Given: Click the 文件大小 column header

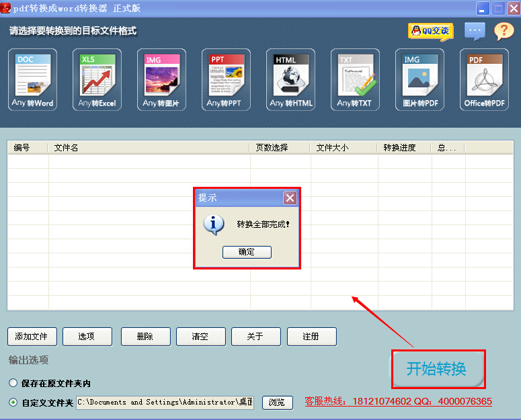Looking at the screenshot, I should click(344, 148).
